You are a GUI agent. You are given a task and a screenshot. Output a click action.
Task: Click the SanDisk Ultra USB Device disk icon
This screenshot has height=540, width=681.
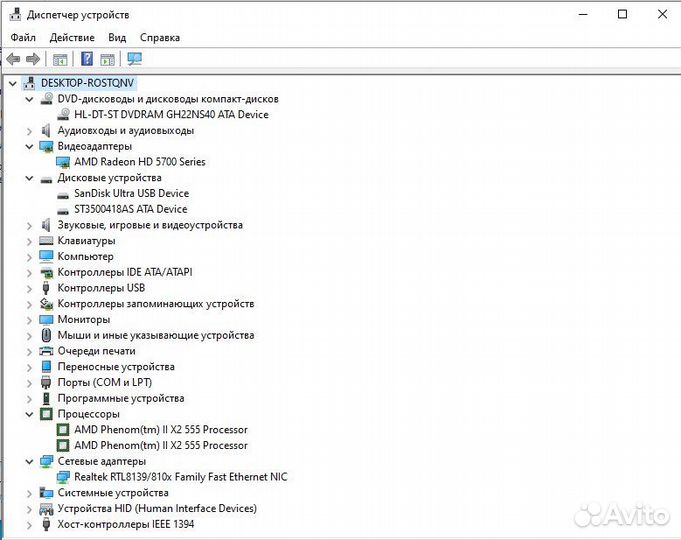point(63,194)
